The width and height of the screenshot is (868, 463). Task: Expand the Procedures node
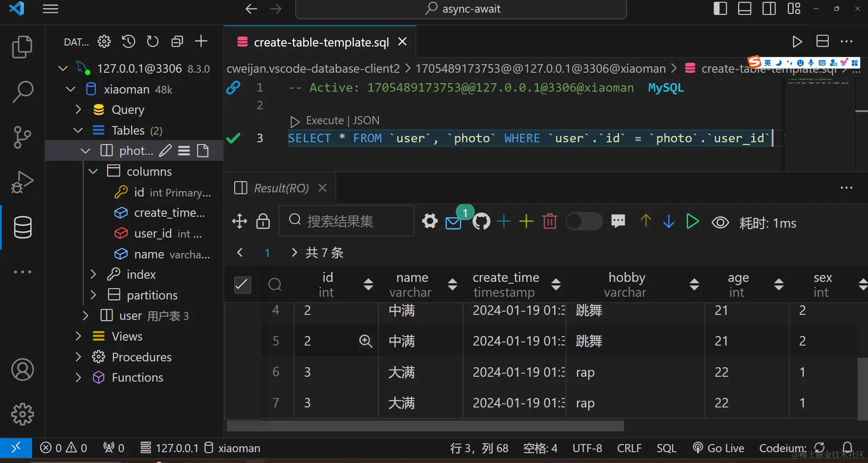[78, 357]
